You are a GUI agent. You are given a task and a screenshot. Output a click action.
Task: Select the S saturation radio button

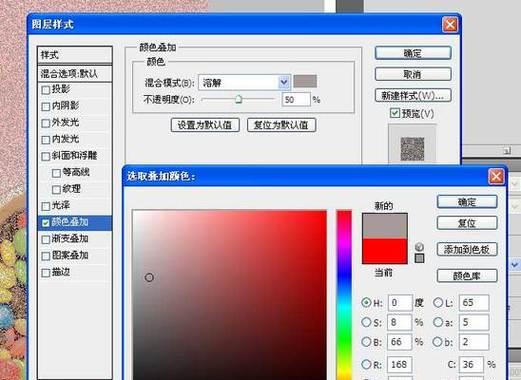coord(366,322)
